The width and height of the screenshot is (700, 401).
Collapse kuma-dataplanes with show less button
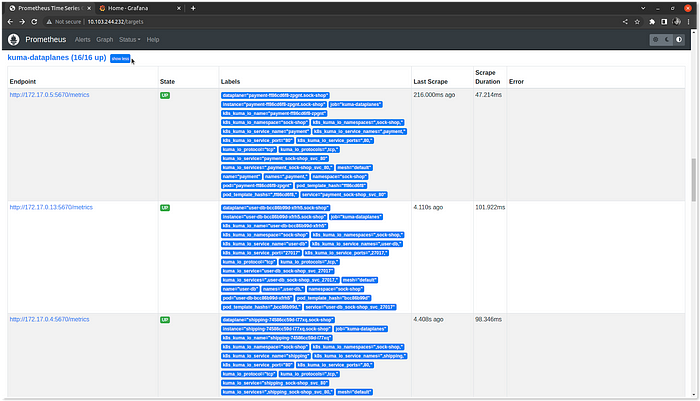(121, 59)
